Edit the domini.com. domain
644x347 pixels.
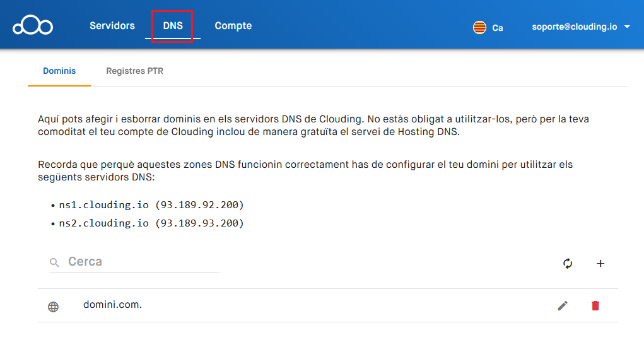563,305
